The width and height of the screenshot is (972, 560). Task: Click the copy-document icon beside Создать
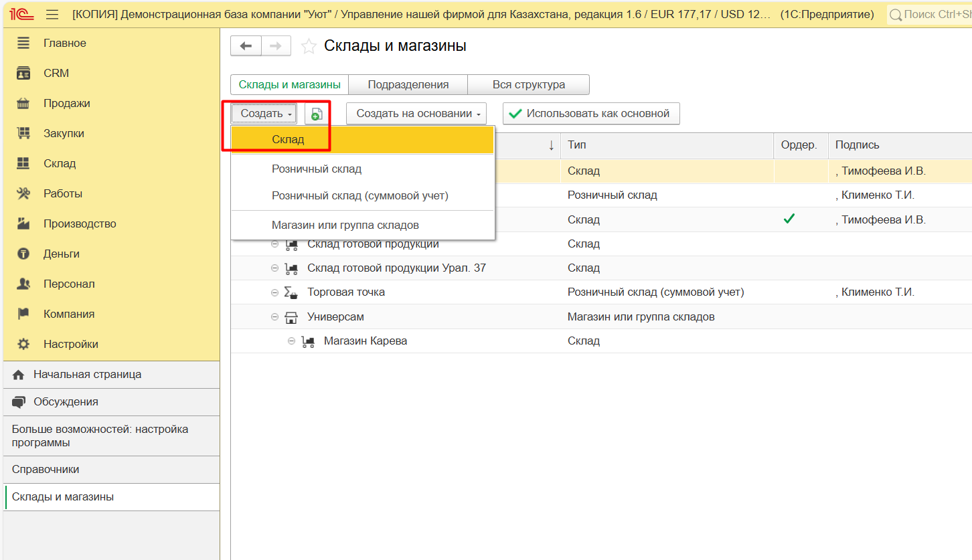[317, 114]
